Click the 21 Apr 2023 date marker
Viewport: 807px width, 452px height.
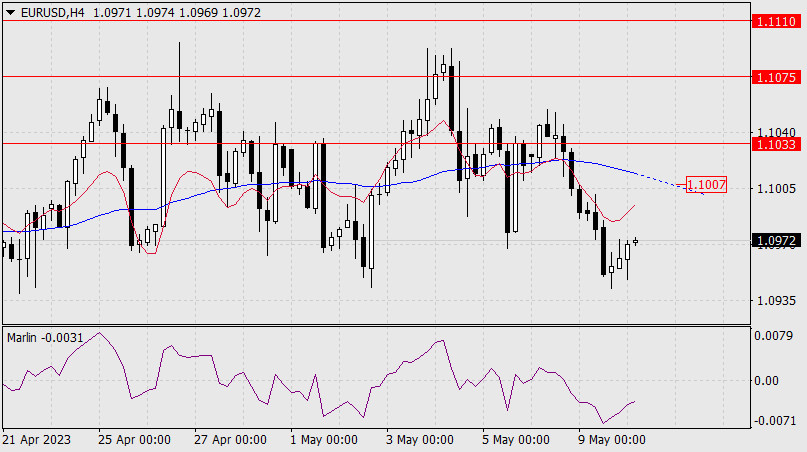click(x=36, y=440)
